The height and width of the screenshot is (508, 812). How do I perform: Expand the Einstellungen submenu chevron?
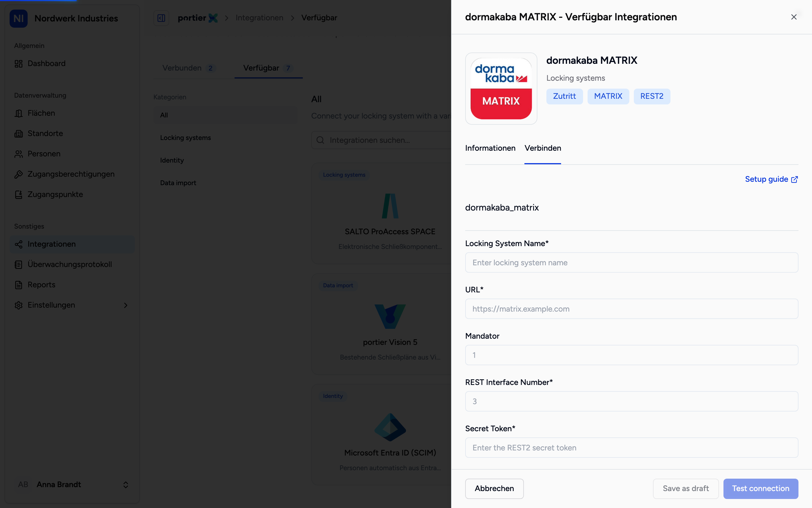(x=125, y=305)
